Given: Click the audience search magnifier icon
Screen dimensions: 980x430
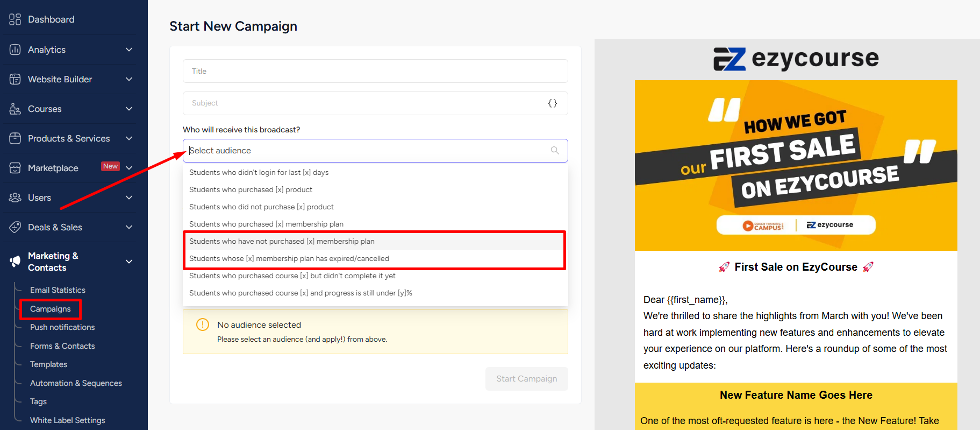Looking at the screenshot, I should (x=555, y=151).
